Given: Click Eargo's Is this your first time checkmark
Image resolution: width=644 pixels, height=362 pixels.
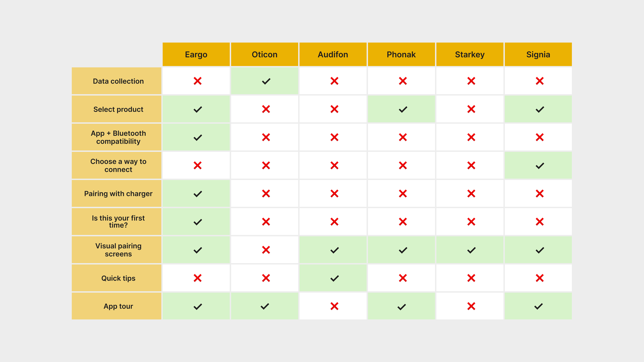Looking at the screenshot, I should 197,222.
